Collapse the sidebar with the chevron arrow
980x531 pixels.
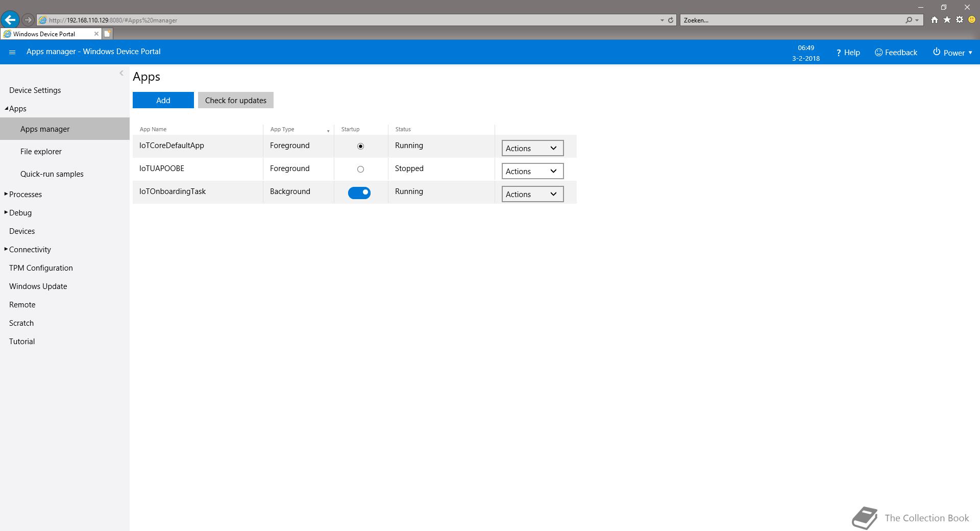(121, 73)
